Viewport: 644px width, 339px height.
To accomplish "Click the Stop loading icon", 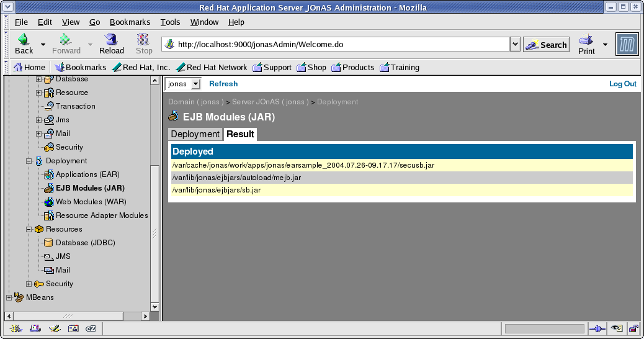I will pyautogui.click(x=143, y=39).
